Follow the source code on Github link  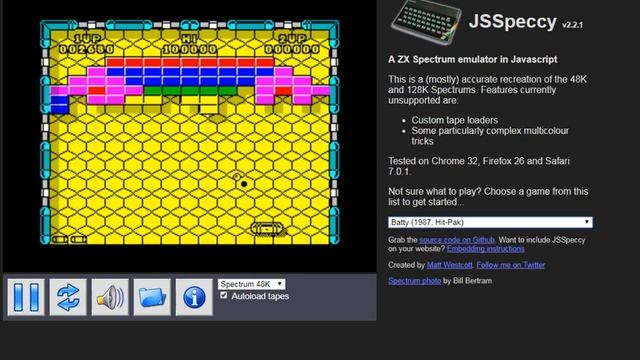click(x=457, y=240)
